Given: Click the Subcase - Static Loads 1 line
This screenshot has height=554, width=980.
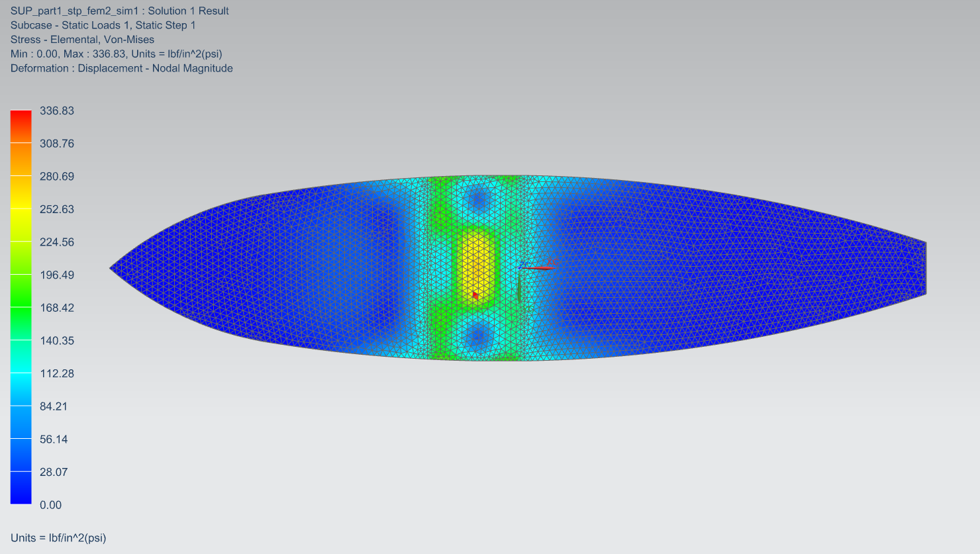Looking at the screenshot, I should [x=103, y=25].
